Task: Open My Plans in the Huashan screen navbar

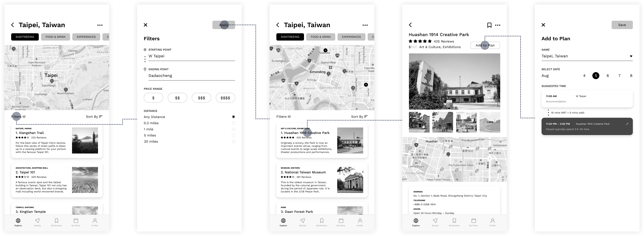Action: click(473, 222)
